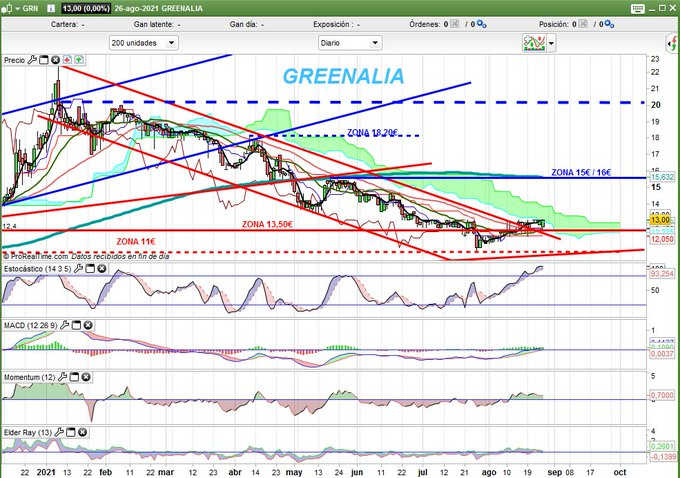Click the Gan latente label

[154, 24]
